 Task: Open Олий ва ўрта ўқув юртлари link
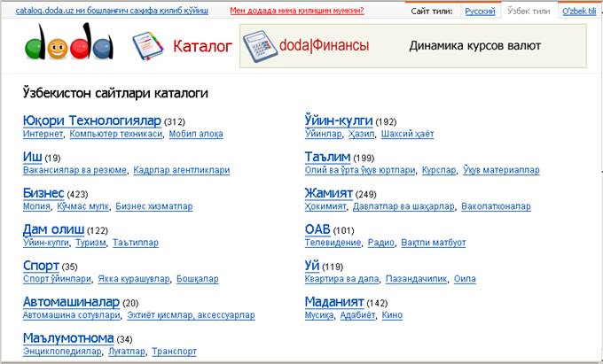[360, 170]
